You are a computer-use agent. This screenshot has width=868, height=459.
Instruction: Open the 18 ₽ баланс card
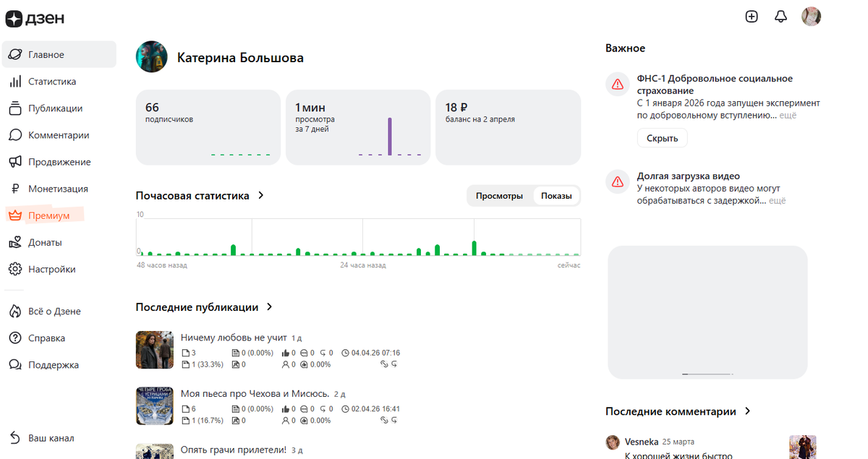pyautogui.click(x=509, y=127)
